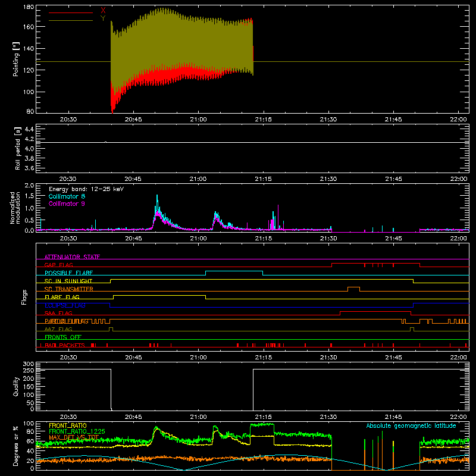Click the 300 label on the Quality axis
476x476 pixels.
29,364
